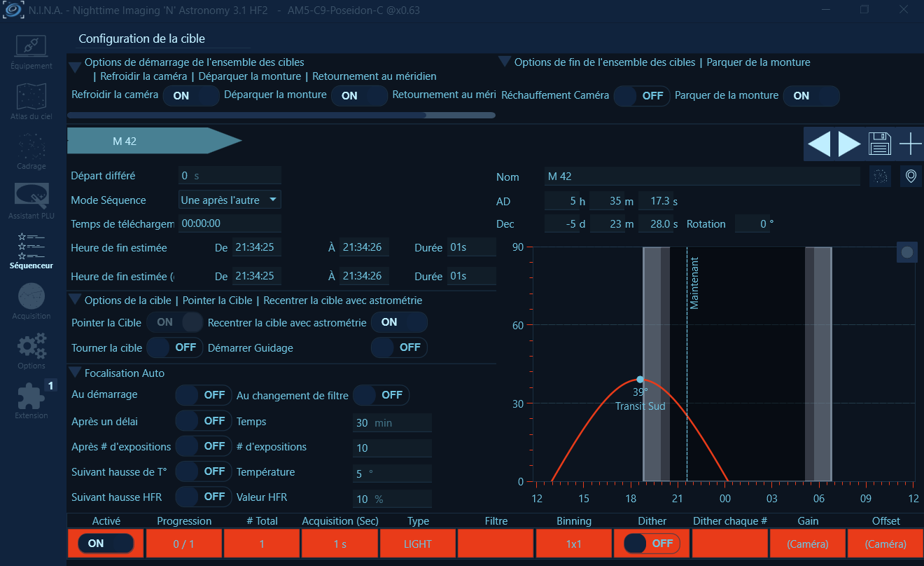Collapse the Options de la cible section
Screen dimensions: 924x566
(75, 300)
